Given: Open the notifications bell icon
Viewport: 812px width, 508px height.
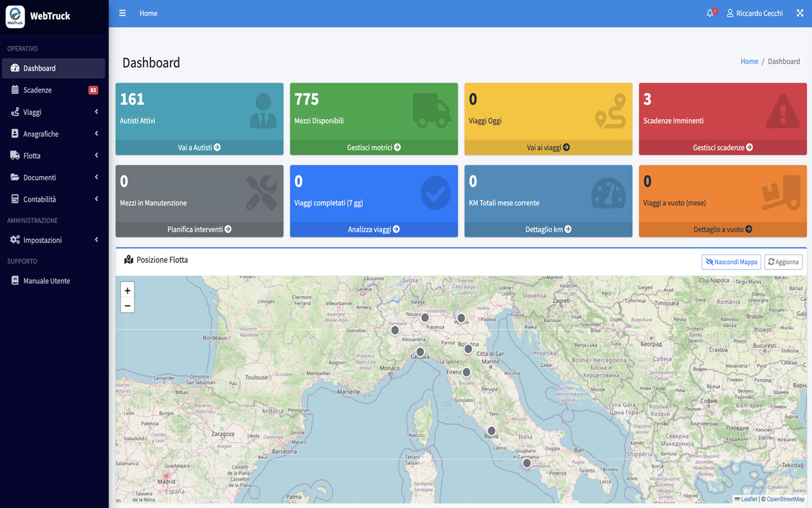Looking at the screenshot, I should coord(710,13).
